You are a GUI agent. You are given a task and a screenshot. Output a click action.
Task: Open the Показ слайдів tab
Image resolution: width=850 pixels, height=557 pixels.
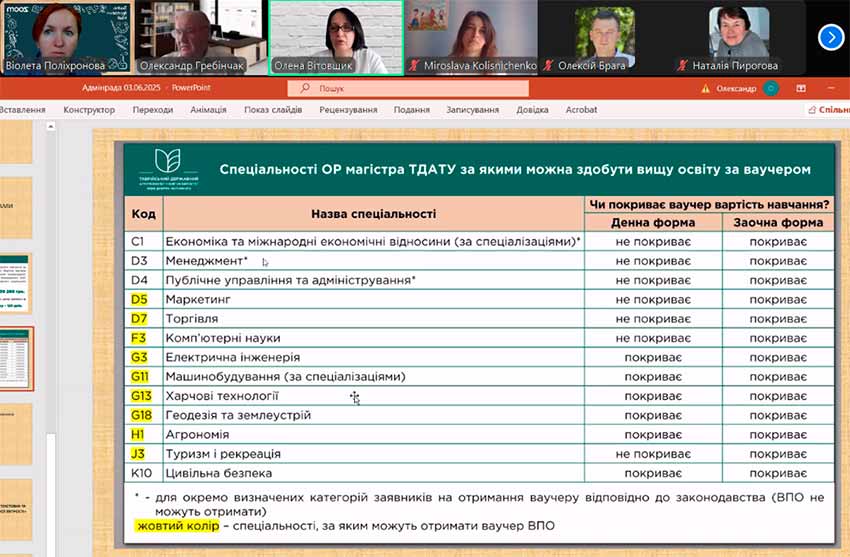click(272, 110)
